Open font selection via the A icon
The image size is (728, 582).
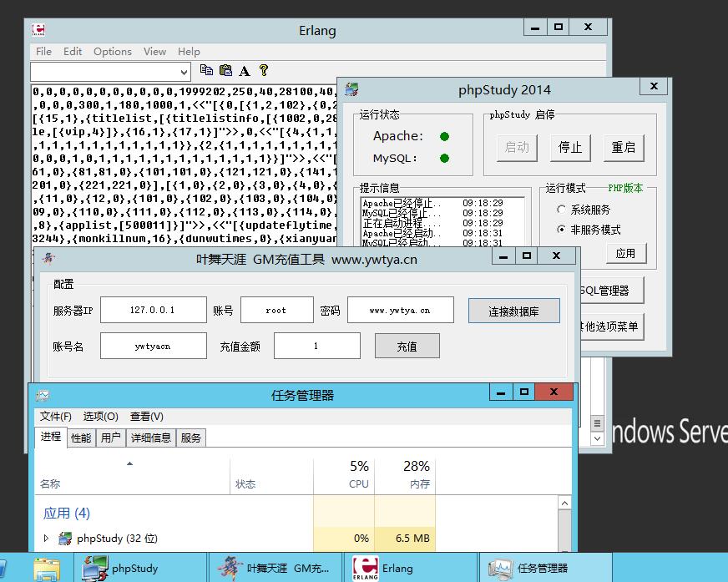(245, 71)
